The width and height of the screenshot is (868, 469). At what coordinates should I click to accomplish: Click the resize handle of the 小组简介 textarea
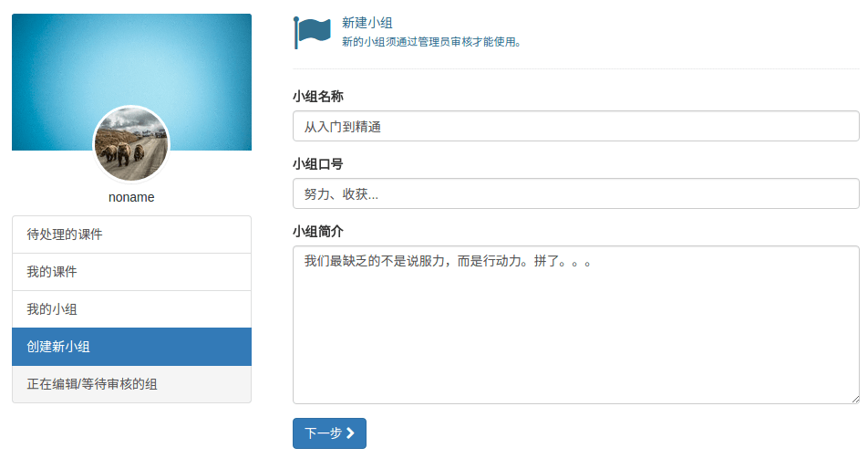click(855, 400)
